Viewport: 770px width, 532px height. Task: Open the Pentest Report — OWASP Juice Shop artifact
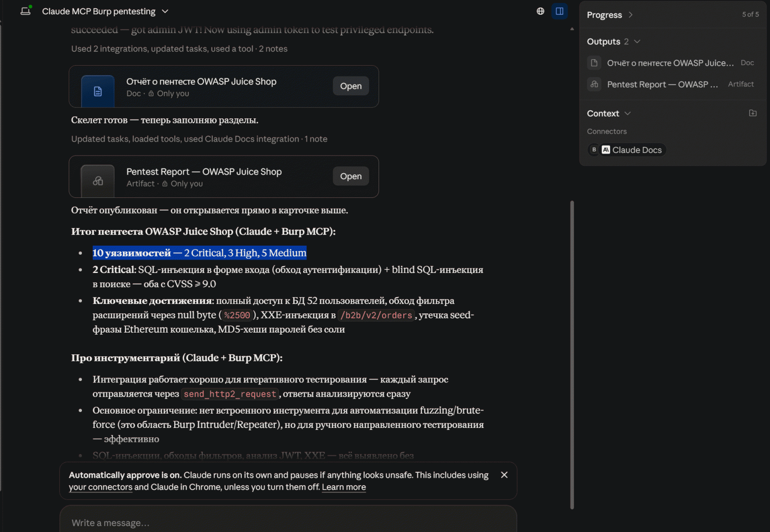351,176
